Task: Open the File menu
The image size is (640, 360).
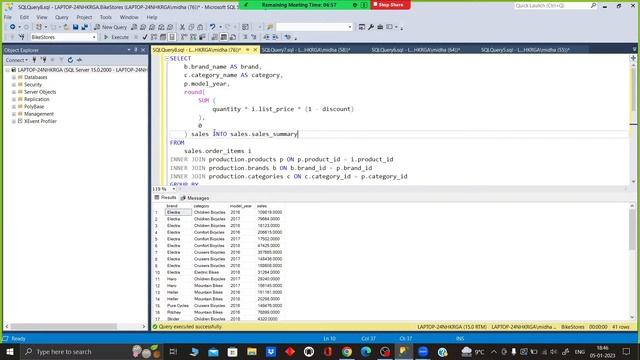Action: coord(8,17)
